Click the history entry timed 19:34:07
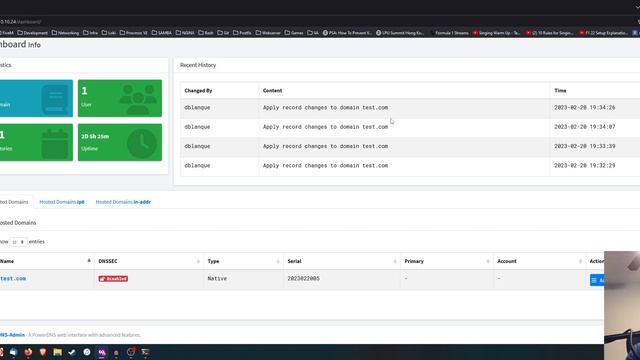640x360 pixels. coord(410,127)
